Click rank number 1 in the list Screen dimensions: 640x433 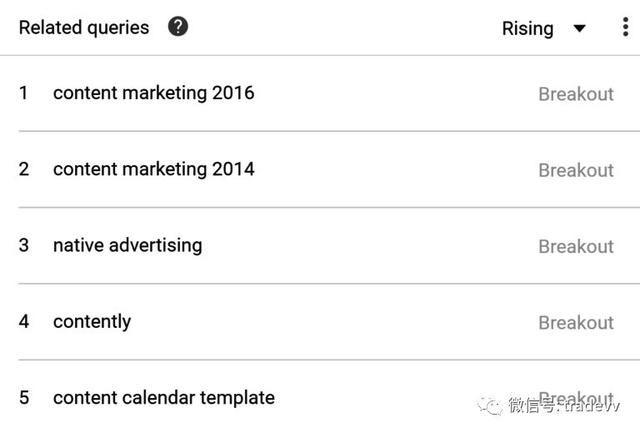click(24, 93)
